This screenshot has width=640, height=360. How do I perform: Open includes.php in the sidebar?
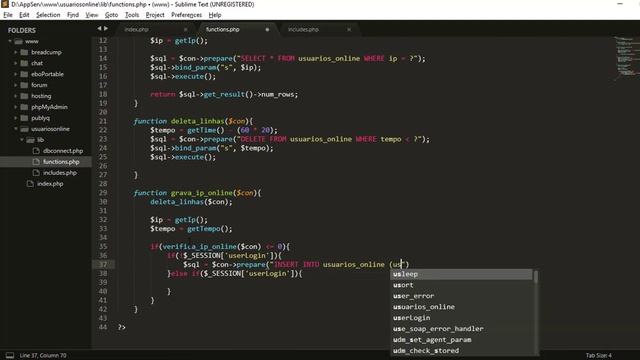tap(60, 173)
